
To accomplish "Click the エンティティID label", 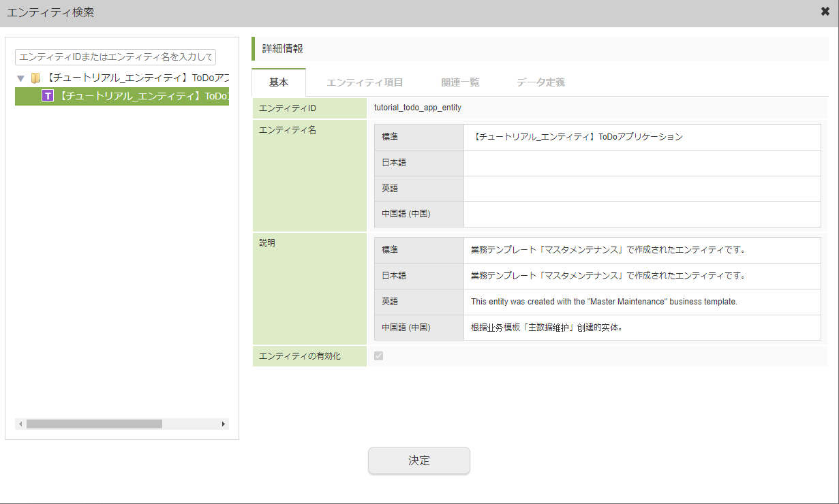I will point(288,108).
